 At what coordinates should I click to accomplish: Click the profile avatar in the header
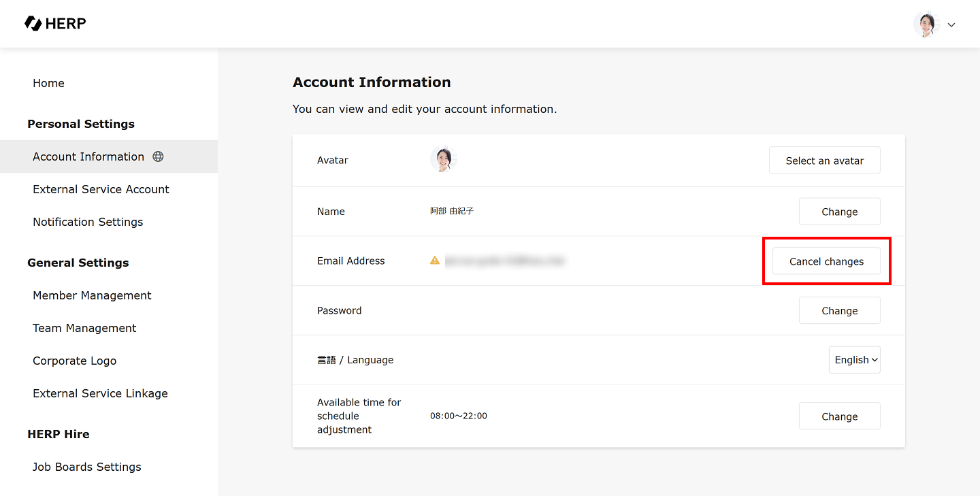coord(926,24)
